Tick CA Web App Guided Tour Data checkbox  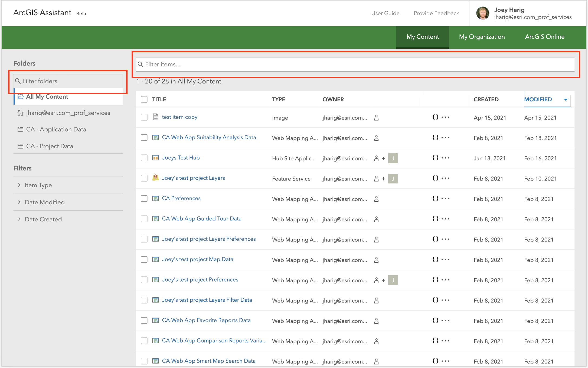[x=144, y=219]
